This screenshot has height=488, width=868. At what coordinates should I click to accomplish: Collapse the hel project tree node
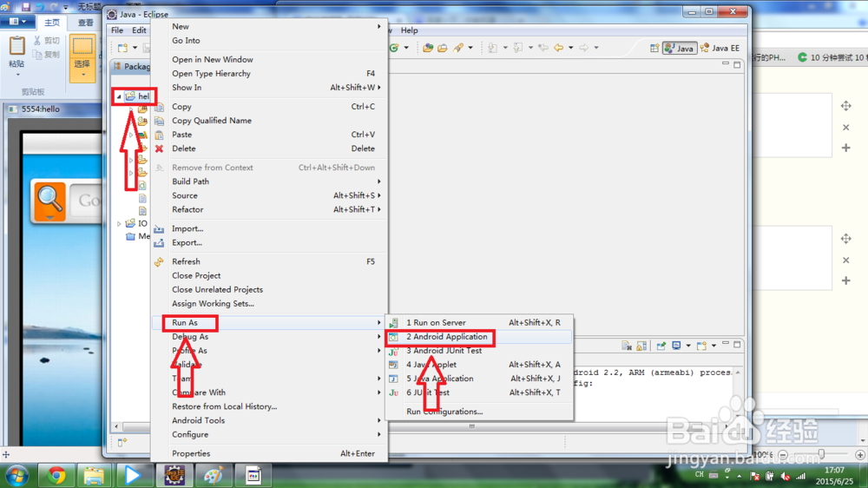click(118, 96)
